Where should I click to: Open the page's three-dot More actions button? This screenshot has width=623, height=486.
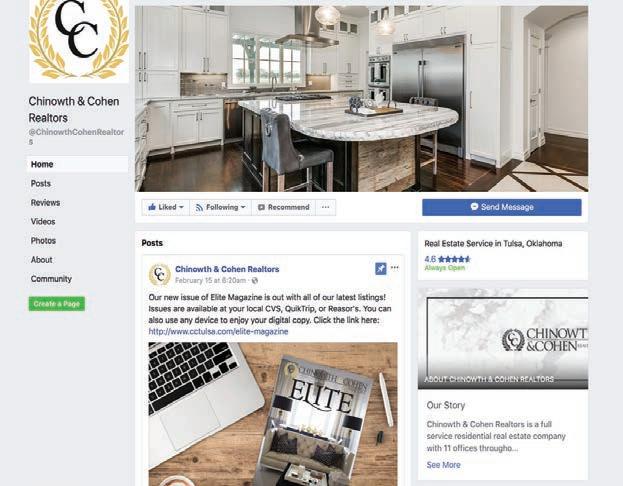point(325,207)
